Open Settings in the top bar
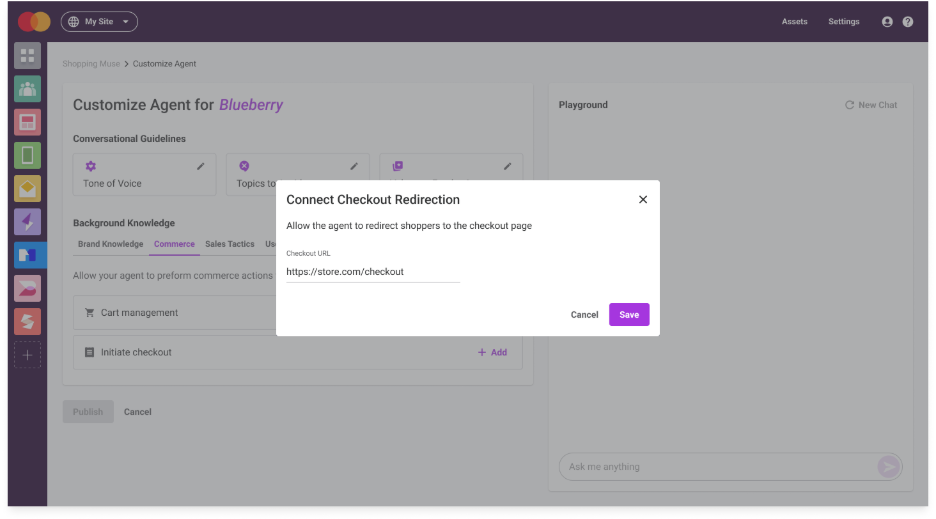 pyautogui.click(x=843, y=22)
